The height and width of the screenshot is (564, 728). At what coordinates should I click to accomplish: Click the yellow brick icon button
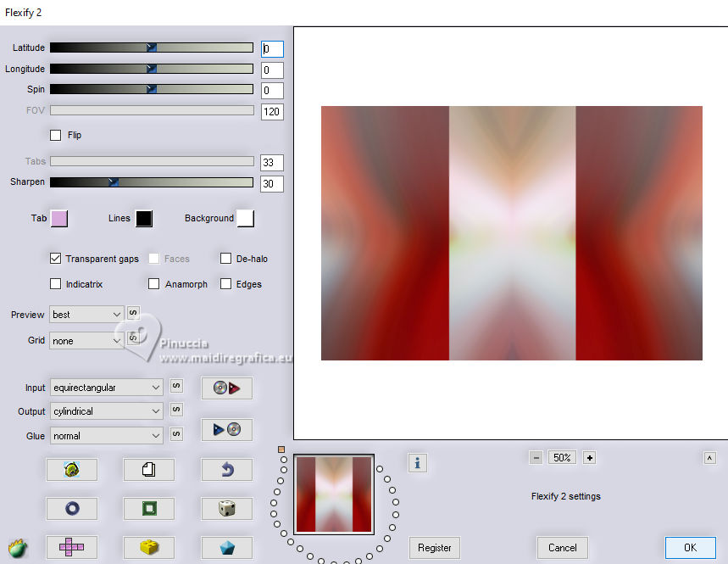tap(148, 547)
